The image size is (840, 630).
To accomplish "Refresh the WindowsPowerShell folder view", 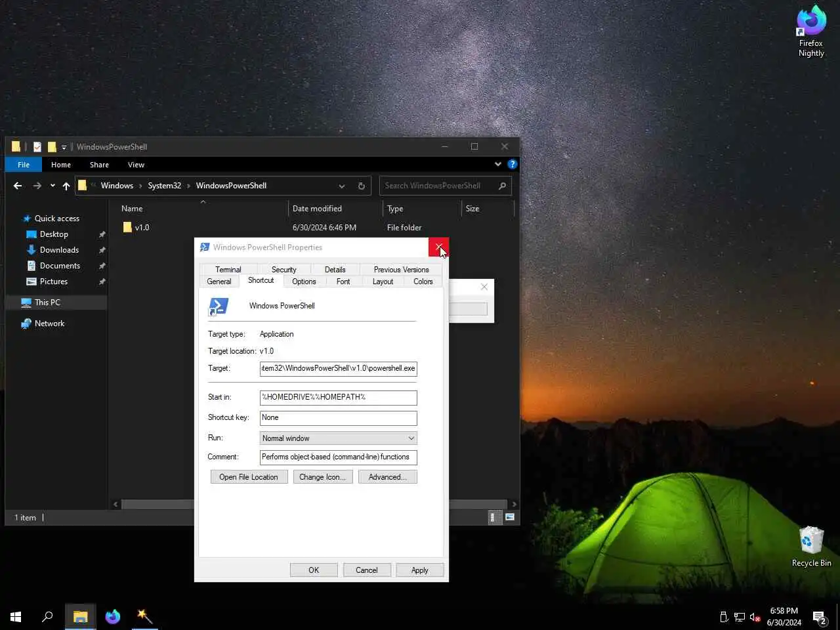I will click(361, 186).
